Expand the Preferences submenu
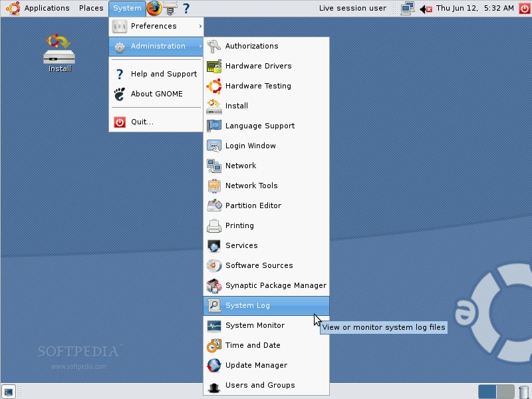The image size is (532, 399). coord(156,26)
